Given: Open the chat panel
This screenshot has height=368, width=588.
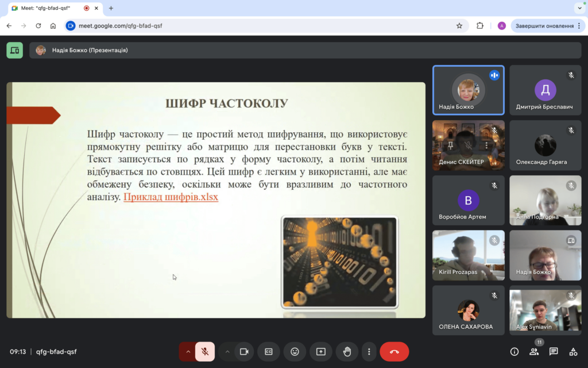Looking at the screenshot, I should [554, 352].
